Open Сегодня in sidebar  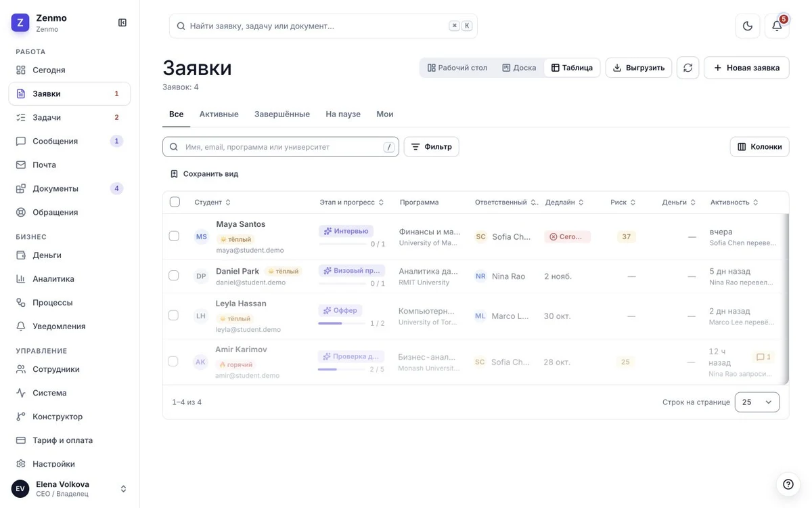70,70
